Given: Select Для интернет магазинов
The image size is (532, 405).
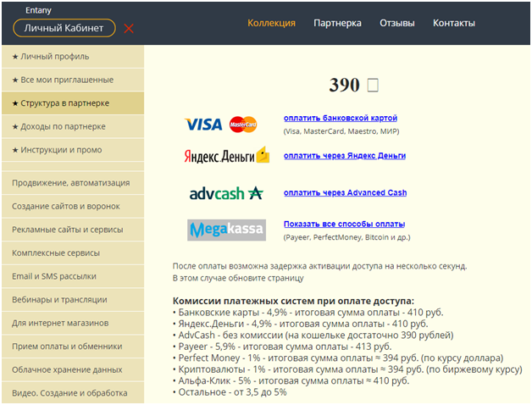Looking at the screenshot, I should pos(73,323).
